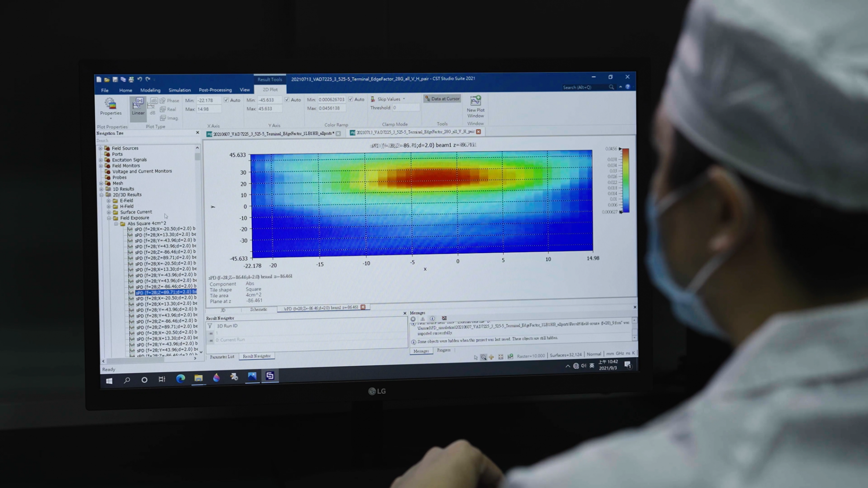Image resolution: width=868 pixels, height=488 pixels.
Task: Expand the E-Field tree folder
Action: [x=109, y=201]
